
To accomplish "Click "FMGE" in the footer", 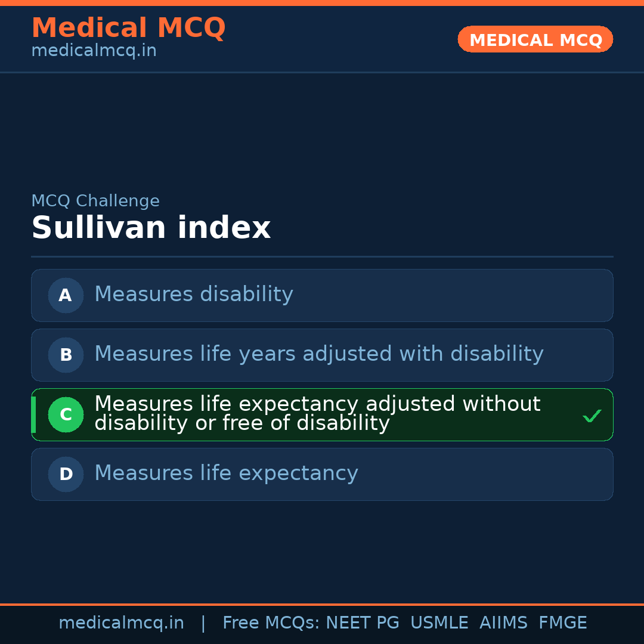I will (562, 623).
